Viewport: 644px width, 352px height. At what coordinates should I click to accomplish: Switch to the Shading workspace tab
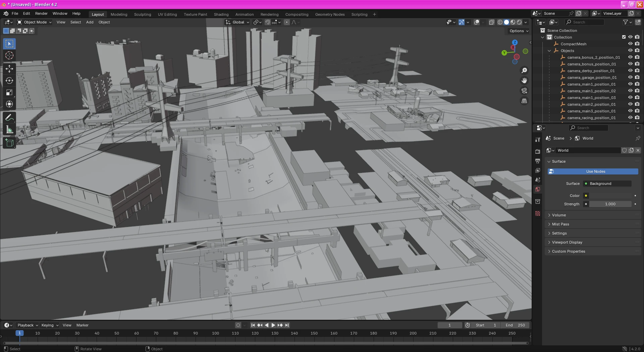221,14
